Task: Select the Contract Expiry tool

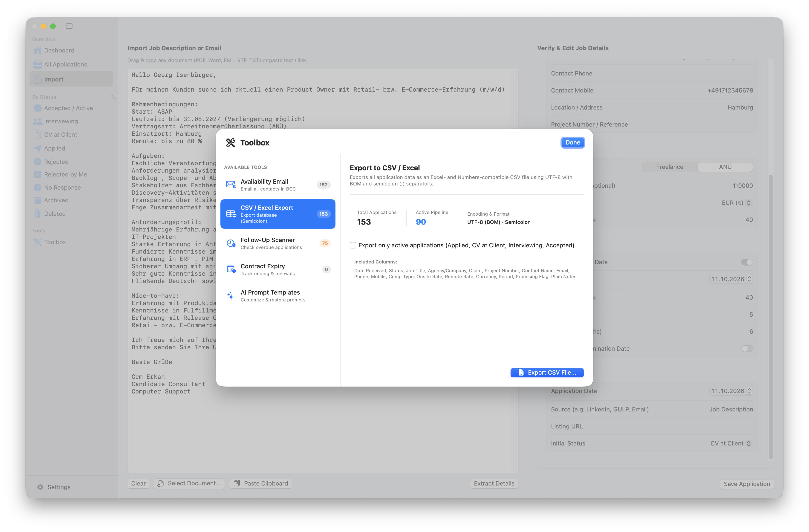Action: pos(278,269)
